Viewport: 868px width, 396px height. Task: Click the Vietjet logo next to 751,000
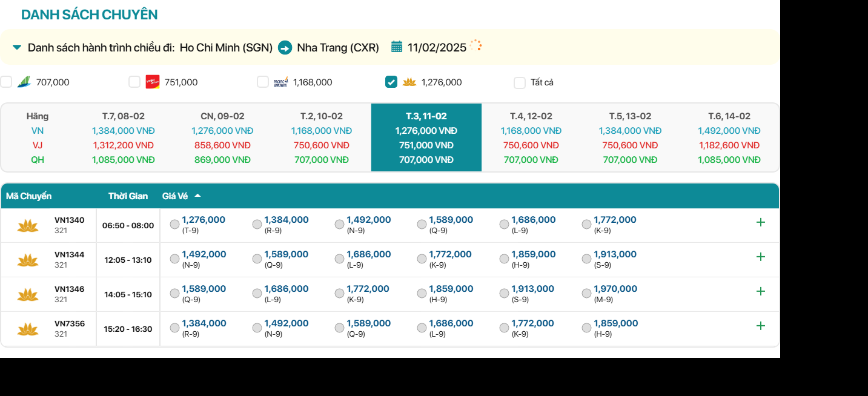click(153, 82)
